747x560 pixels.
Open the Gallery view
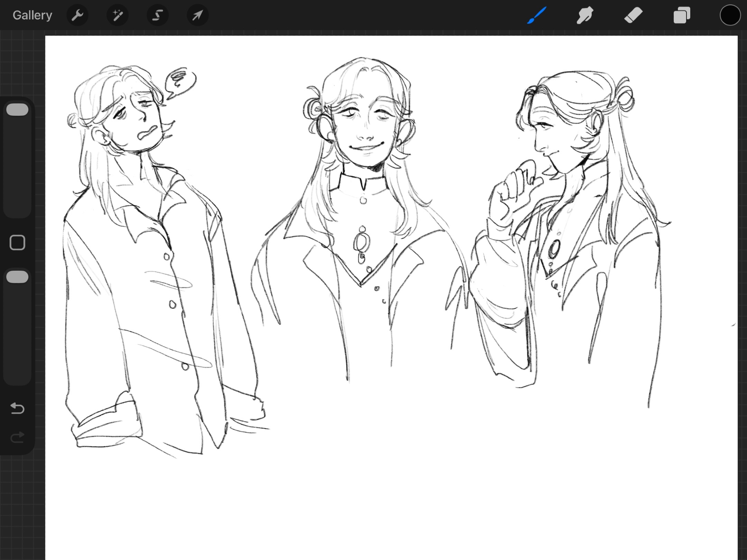click(x=32, y=15)
